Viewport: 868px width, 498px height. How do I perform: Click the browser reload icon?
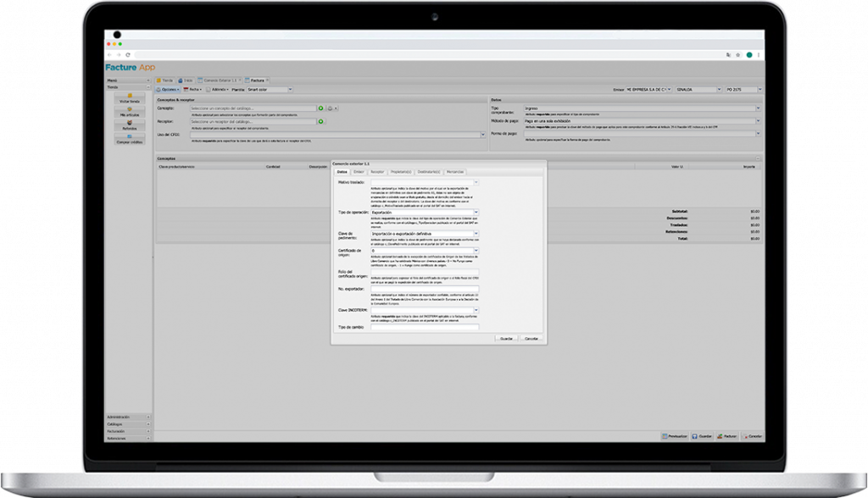[127, 54]
